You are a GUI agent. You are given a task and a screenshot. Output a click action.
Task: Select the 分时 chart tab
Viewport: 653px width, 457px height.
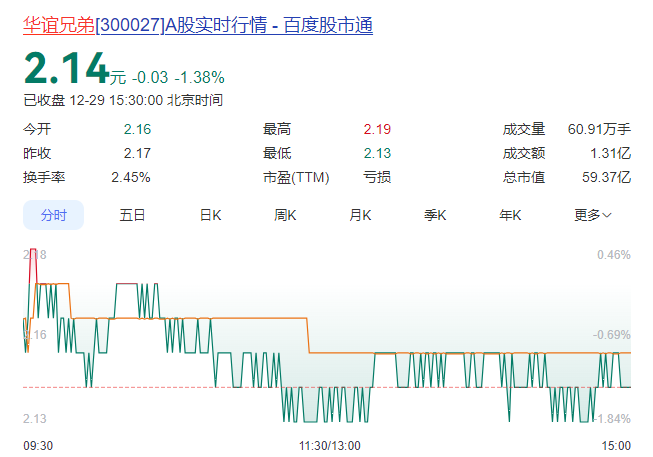click(53, 215)
